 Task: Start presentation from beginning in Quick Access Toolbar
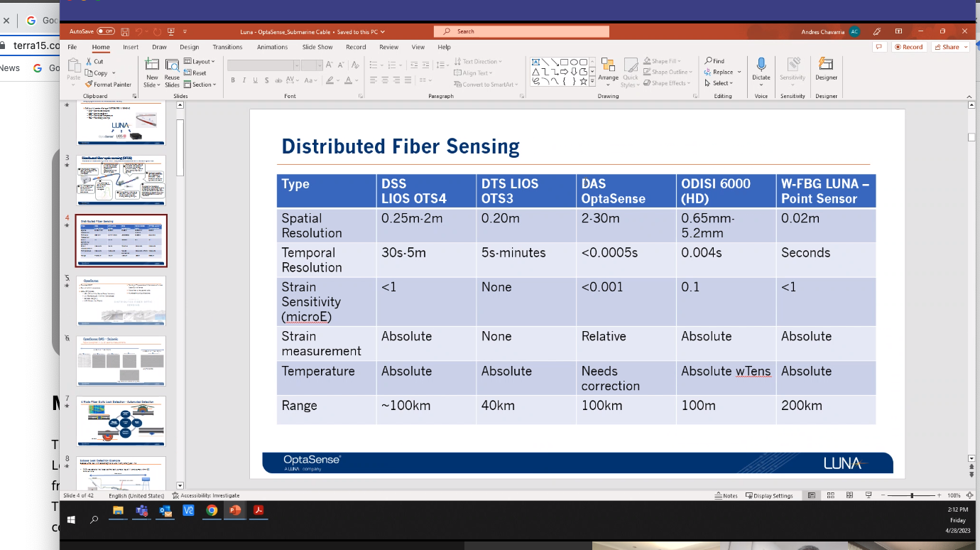tap(170, 31)
